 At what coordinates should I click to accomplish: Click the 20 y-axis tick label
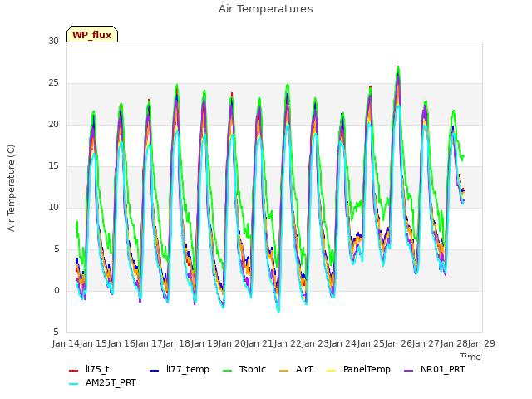pos(53,124)
